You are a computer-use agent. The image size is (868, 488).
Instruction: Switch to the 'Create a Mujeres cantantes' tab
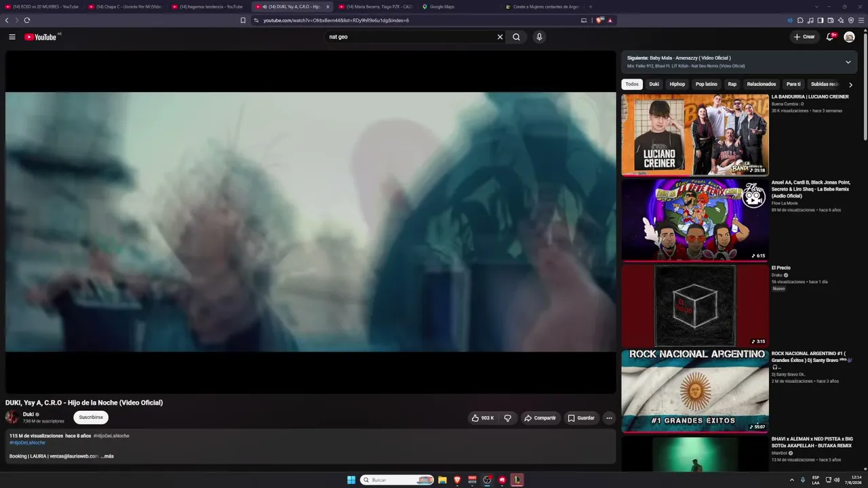(543, 7)
